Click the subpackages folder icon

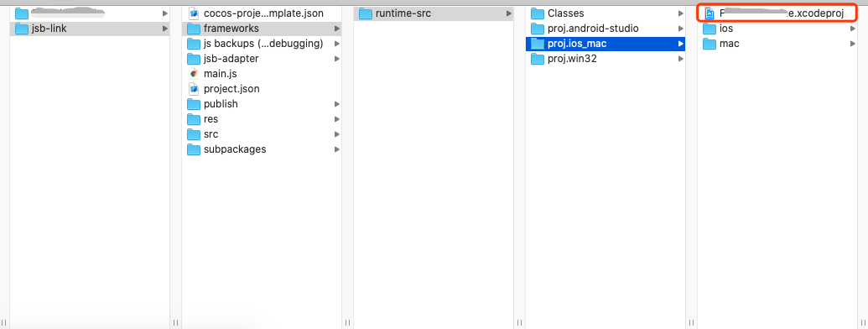point(194,149)
